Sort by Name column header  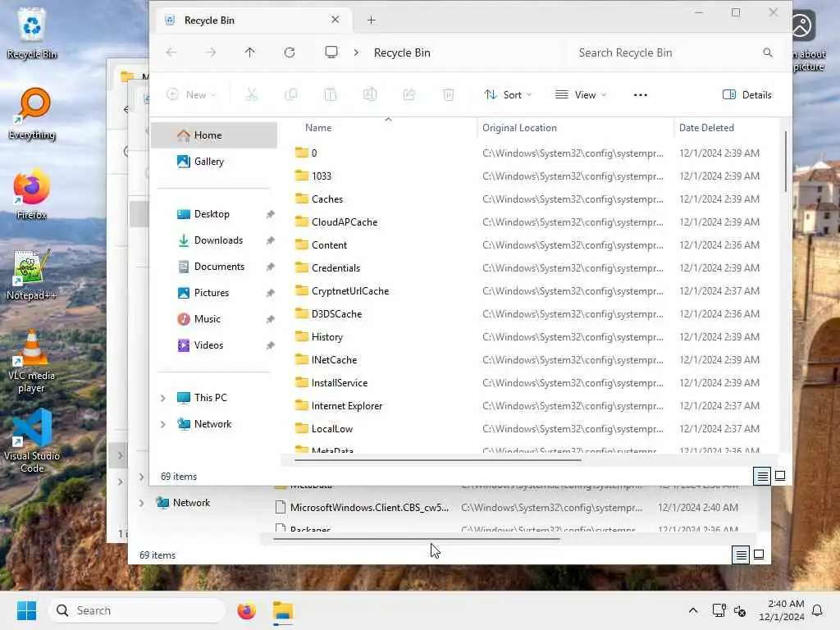pos(318,128)
